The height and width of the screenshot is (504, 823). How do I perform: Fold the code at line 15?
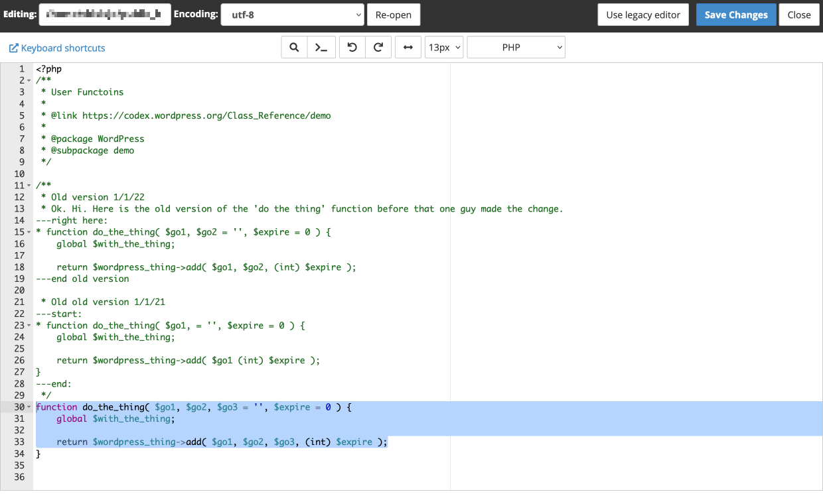29,232
